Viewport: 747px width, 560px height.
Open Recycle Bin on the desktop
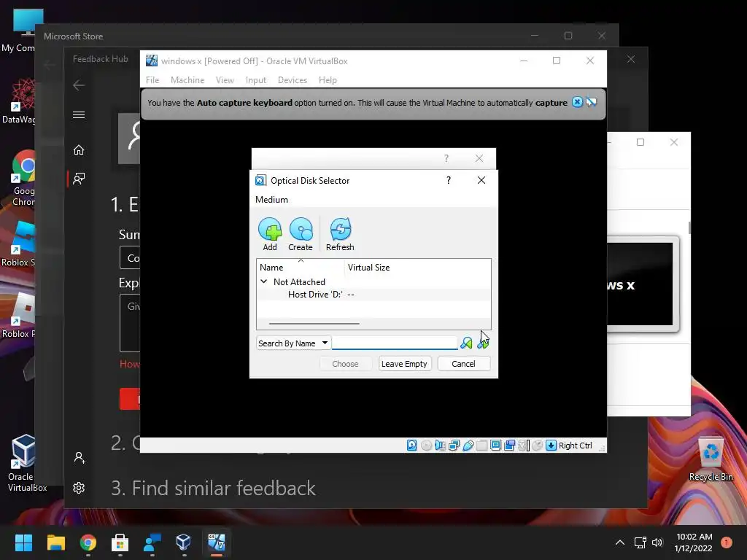coord(711,459)
